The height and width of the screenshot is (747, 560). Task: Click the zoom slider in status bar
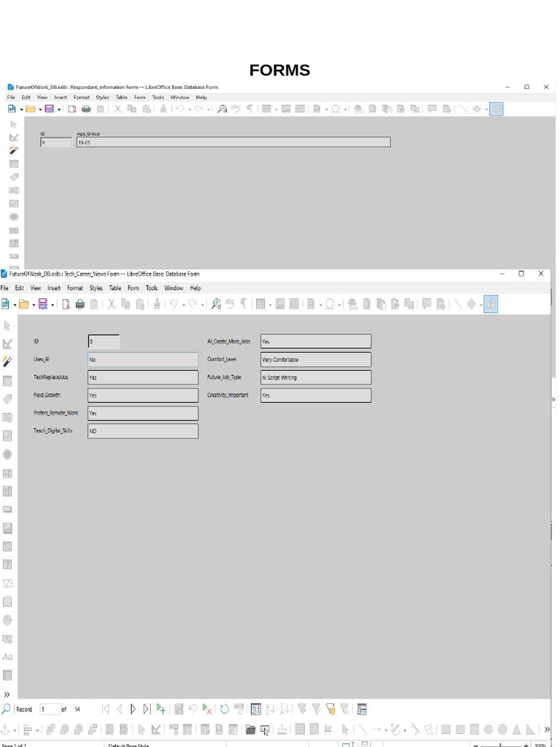coord(500,745)
